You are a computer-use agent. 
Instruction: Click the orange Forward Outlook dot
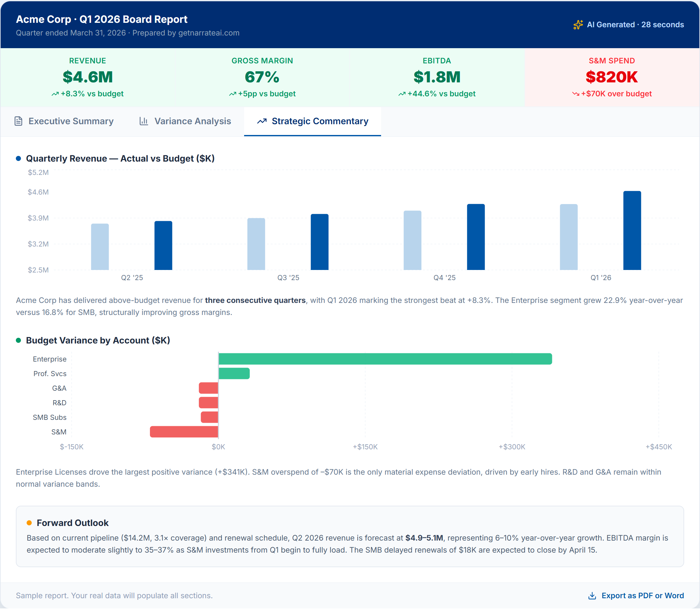[x=29, y=523]
